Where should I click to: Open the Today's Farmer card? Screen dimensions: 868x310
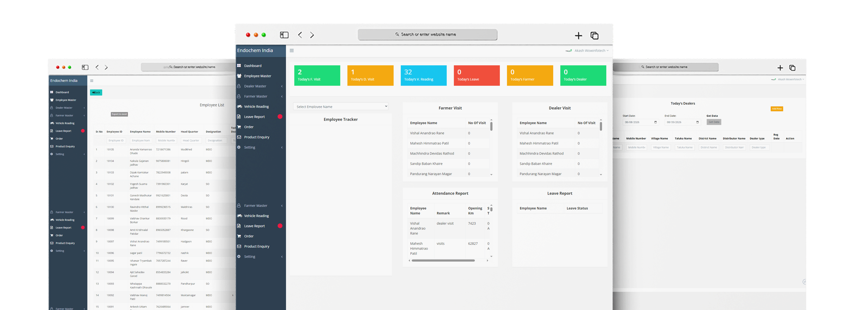pos(530,75)
